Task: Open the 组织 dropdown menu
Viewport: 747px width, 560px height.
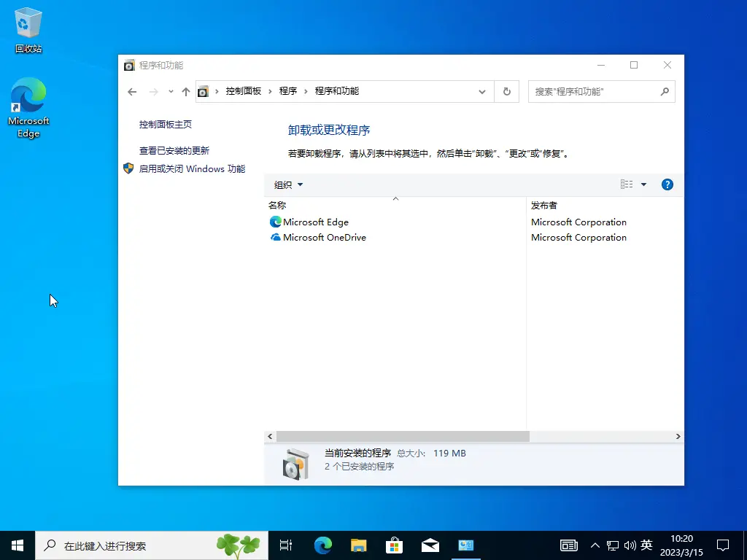Action: [288, 184]
